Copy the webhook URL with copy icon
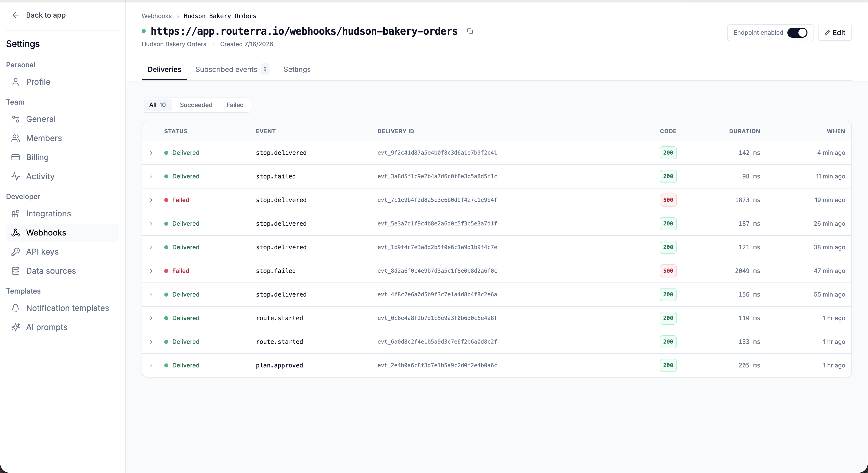 tap(470, 31)
